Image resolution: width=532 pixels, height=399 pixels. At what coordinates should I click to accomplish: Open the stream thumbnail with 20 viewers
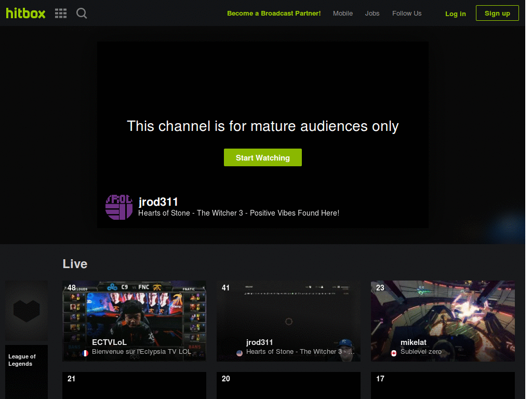tap(288, 385)
